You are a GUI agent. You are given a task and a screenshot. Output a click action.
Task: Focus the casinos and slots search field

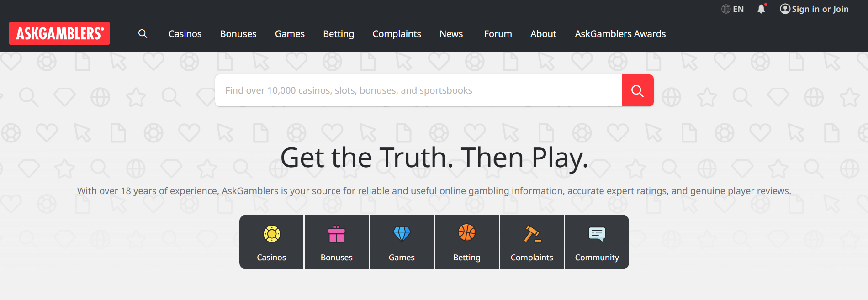[418, 90]
